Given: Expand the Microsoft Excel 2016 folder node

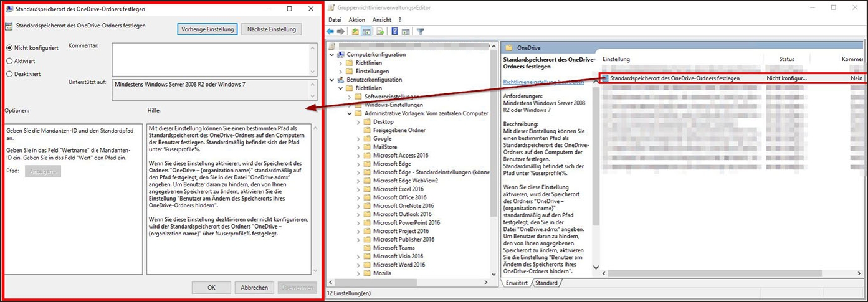Looking at the screenshot, I should pyautogui.click(x=358, y=189).
